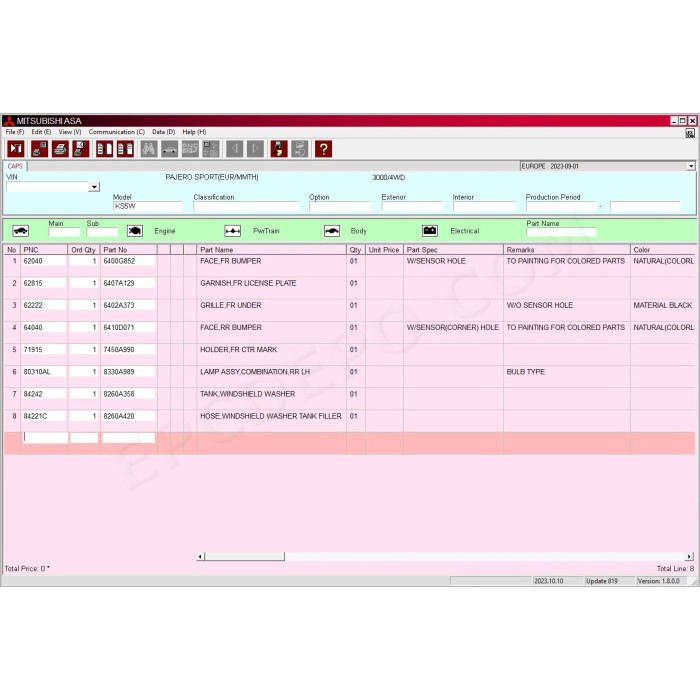Click the red data transfer toolbar icon
The image size is (700, 700).
click(279, 149)
